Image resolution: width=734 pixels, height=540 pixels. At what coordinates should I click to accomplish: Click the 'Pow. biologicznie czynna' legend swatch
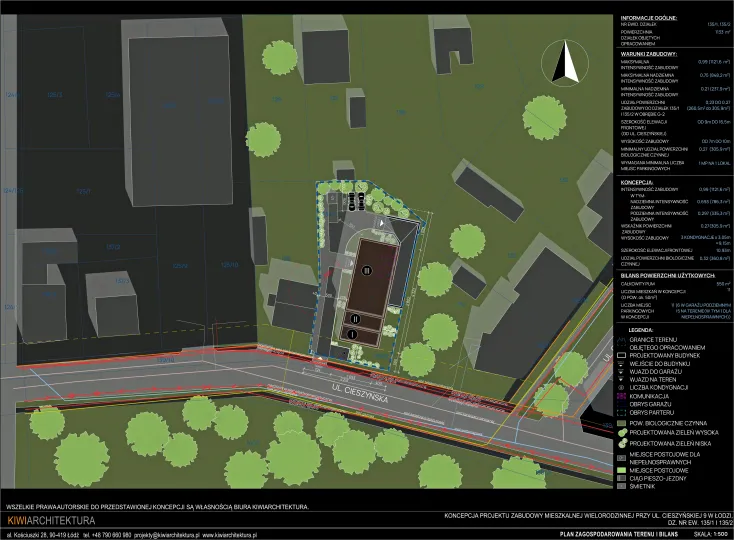click(621, 422)
